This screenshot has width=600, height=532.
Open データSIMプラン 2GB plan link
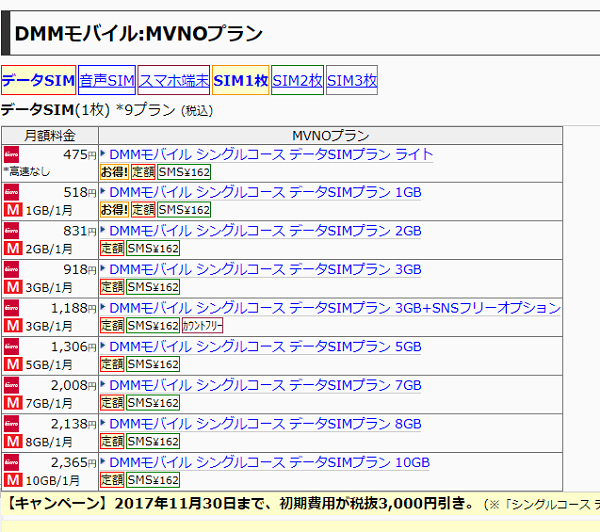point(265,231)
